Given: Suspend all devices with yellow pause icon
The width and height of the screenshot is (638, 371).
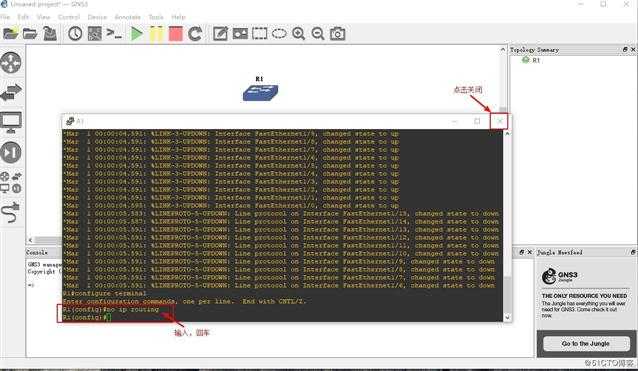Looking at the screenshot, I should point(156,33).
